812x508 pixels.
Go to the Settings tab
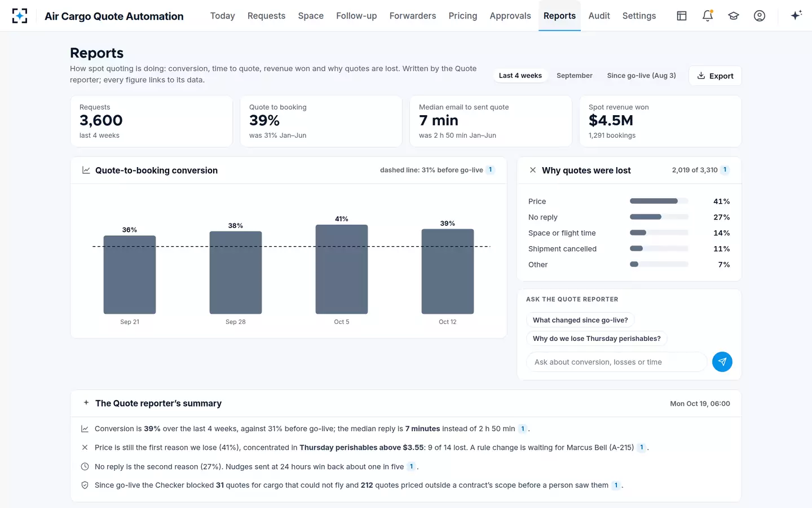[639, 16]
